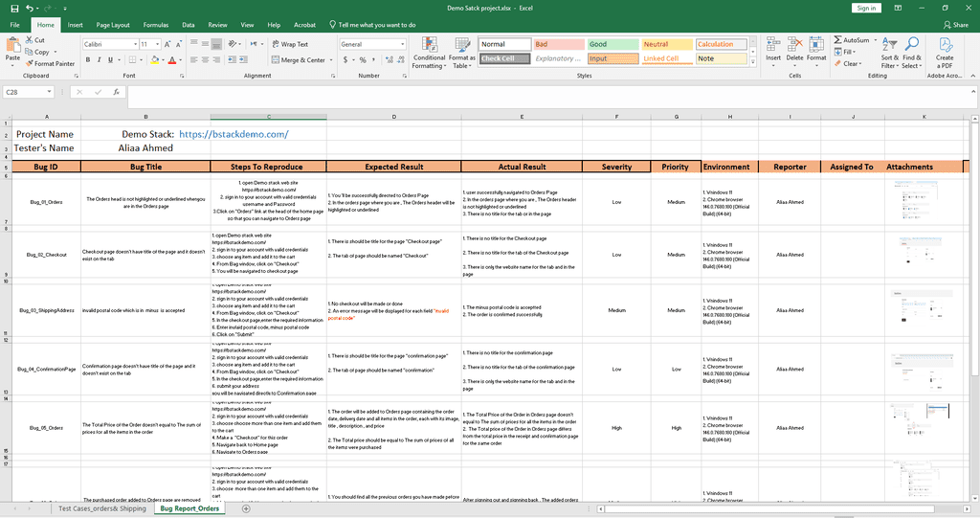Click the Format Painter tool
Screen dimensions: 980x518
50,64
